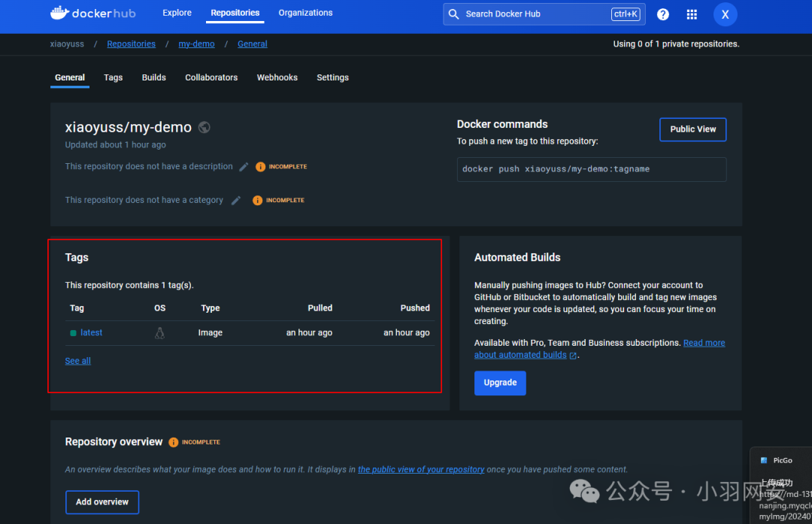Image resolution: width=812 pixels, height=524 pixels.
Task: Click 'Updated about 1 hour ago' text
Action: [115, 145]
